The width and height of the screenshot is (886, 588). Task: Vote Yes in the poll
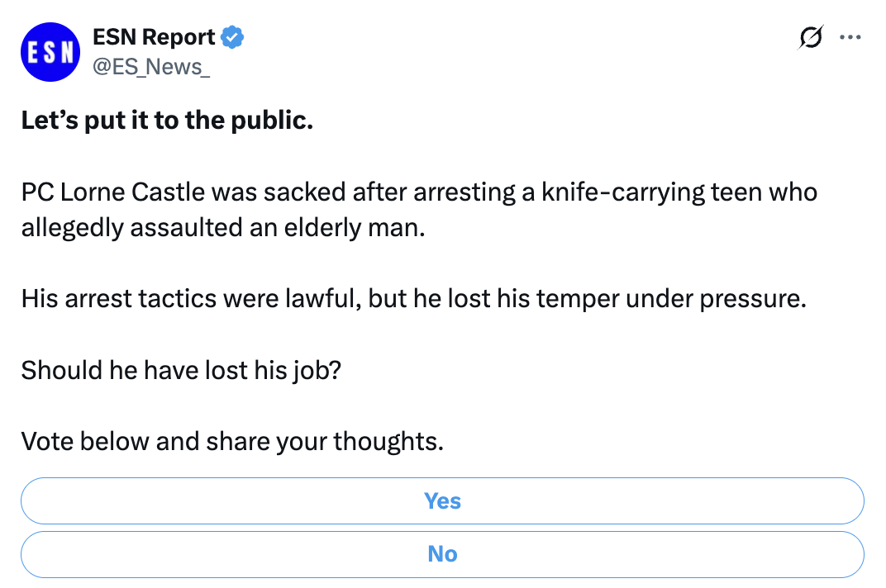click(x=442, y=501)
